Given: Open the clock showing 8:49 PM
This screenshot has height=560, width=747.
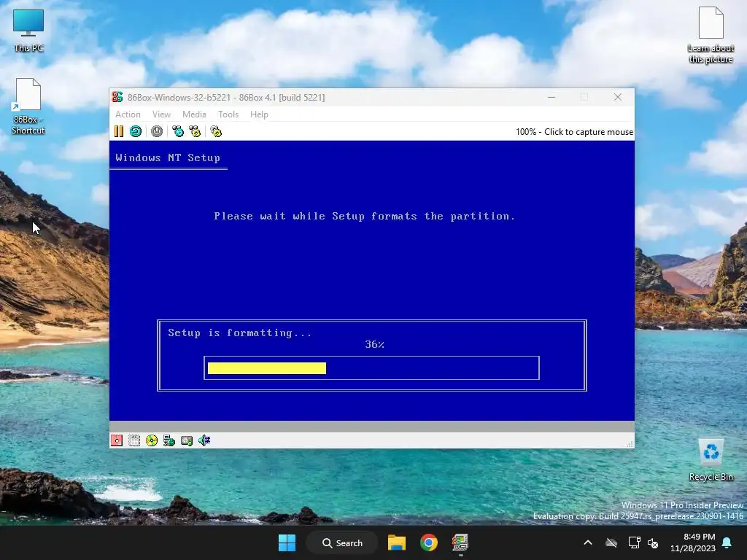Looking at the screenshot, I should coord(693,542).
